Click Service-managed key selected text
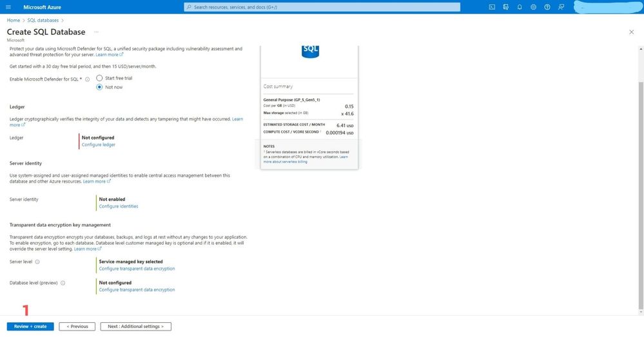The image size is (644, 337). 131,261
